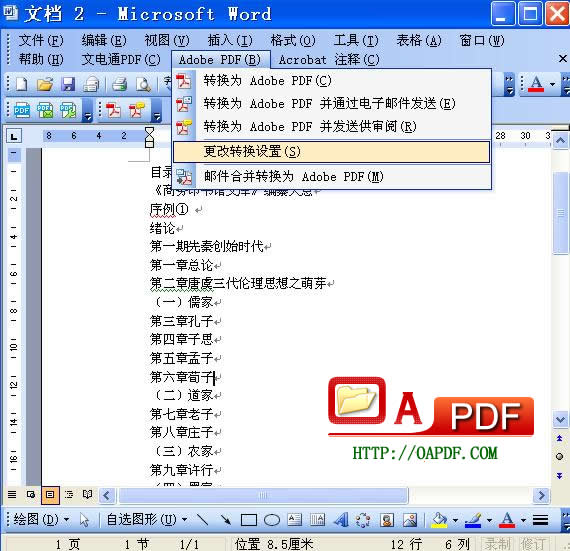The width and height of the screenshot is (570, 551).
Task: Click 邮件合并转换为 Adobe PDF (M)
Action: pos(331,177)
